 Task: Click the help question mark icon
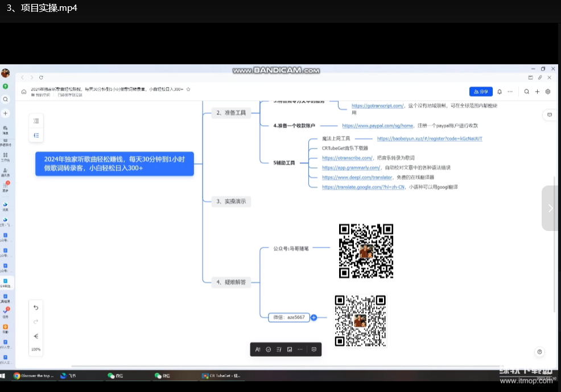pos(539,352)
